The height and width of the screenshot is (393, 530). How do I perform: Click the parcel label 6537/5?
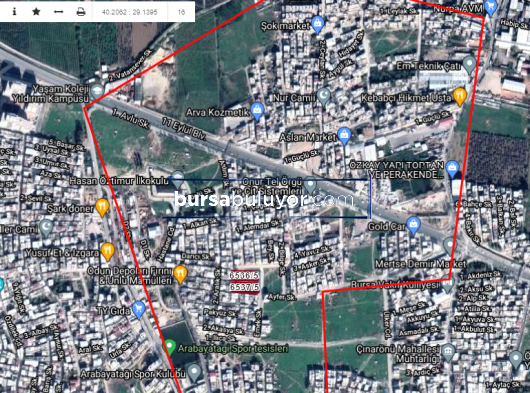tap(244, 287)
